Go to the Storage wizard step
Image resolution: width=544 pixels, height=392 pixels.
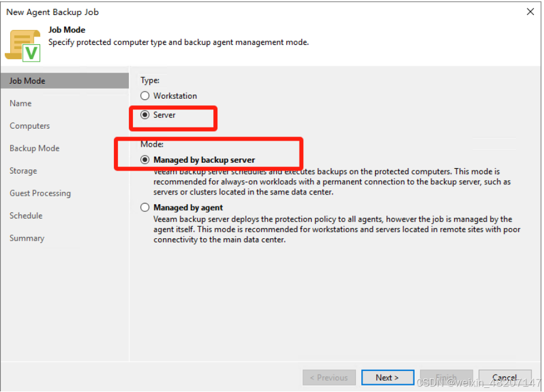23,171
